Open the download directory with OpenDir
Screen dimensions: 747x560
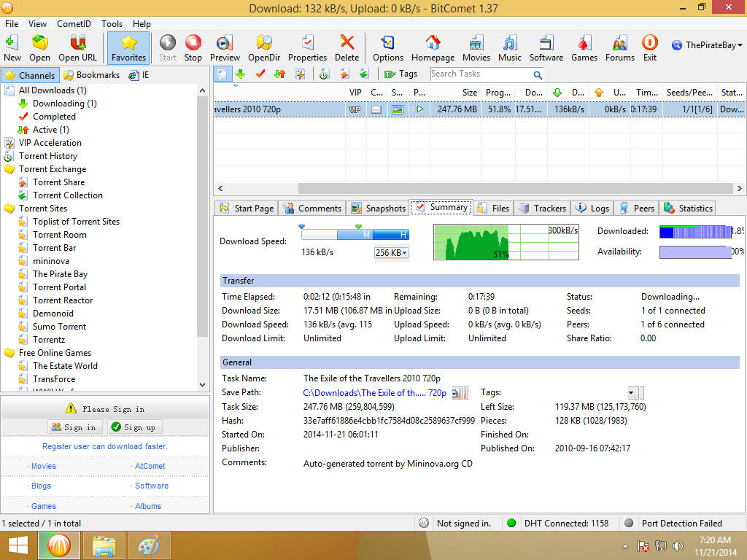[264, 48]
